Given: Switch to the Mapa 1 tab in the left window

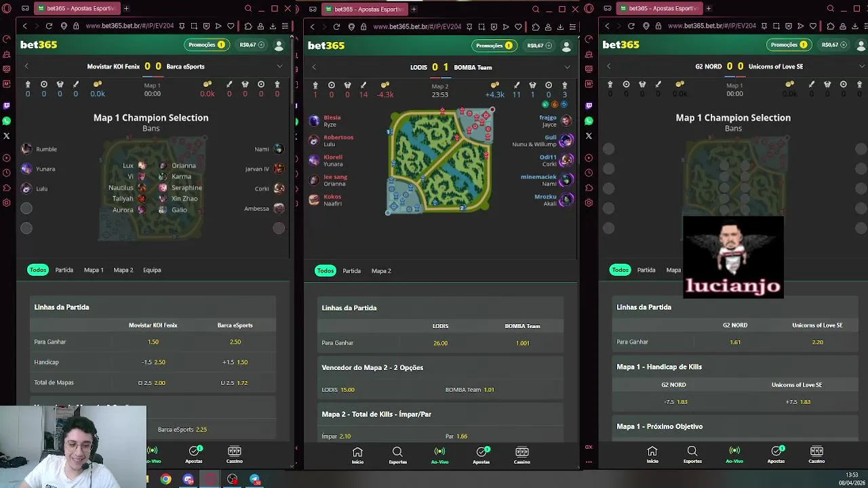Looking at the screenshot, I should click(x=94, y=270).
